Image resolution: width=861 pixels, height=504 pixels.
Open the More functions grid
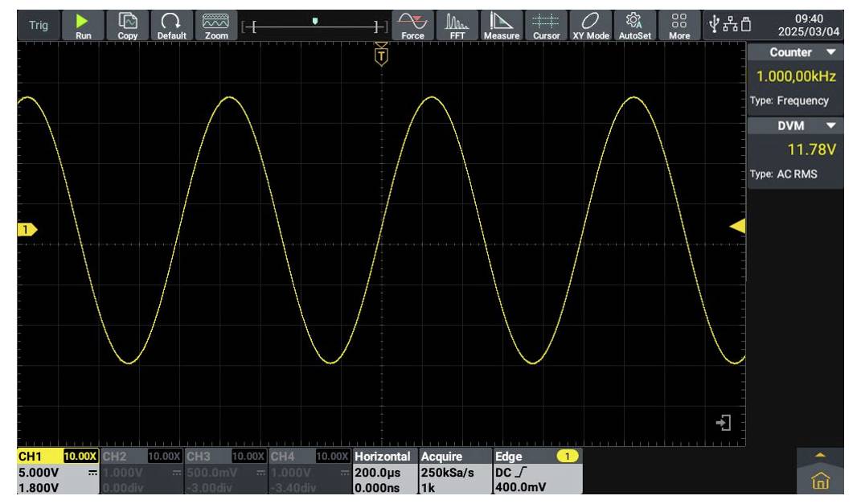point(679,23)
